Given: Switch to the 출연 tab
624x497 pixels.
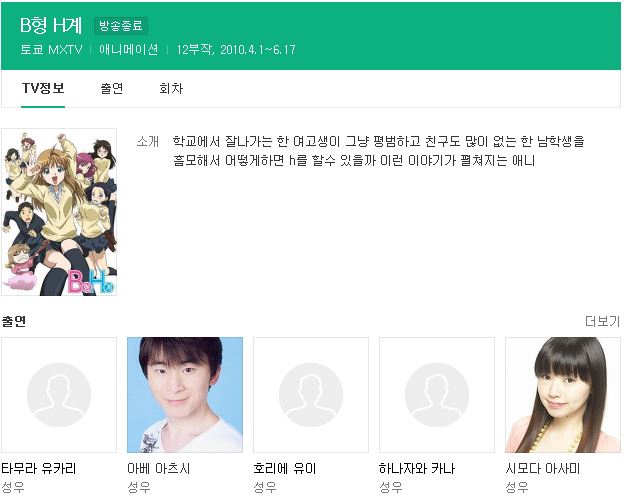Looking at the screenshot, I should click(112, 88).
